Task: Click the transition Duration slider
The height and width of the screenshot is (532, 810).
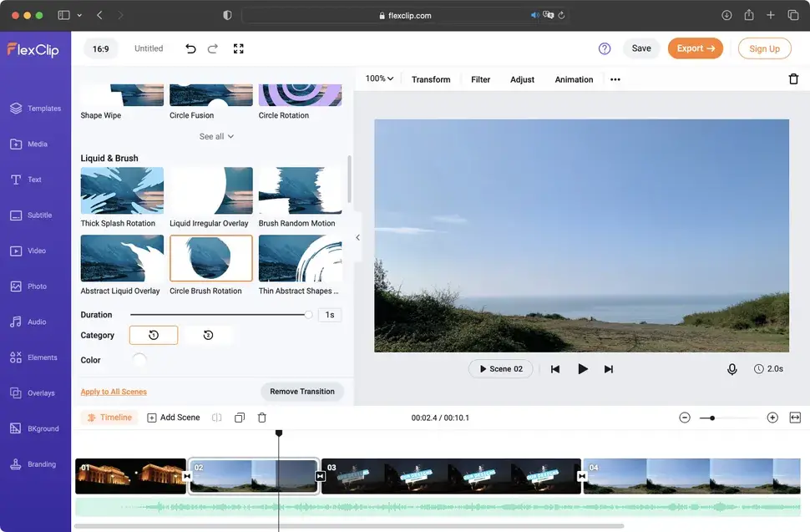Action: click(x=219, y=315)
